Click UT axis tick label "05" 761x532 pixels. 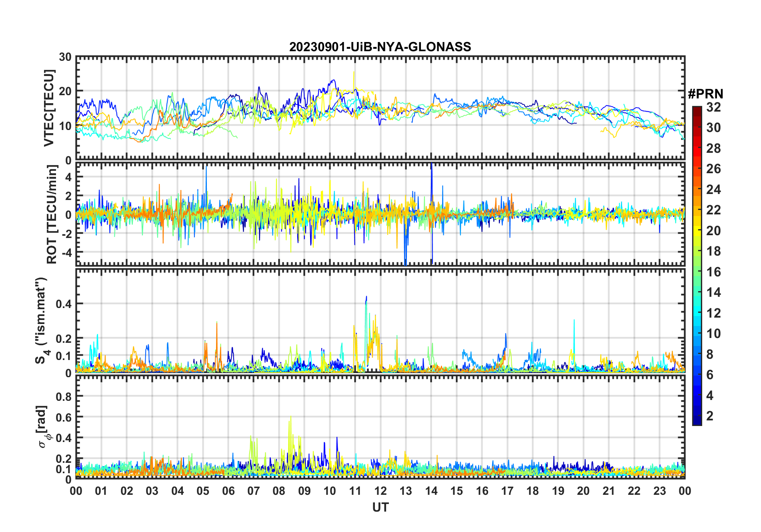[x=203, y=491]
